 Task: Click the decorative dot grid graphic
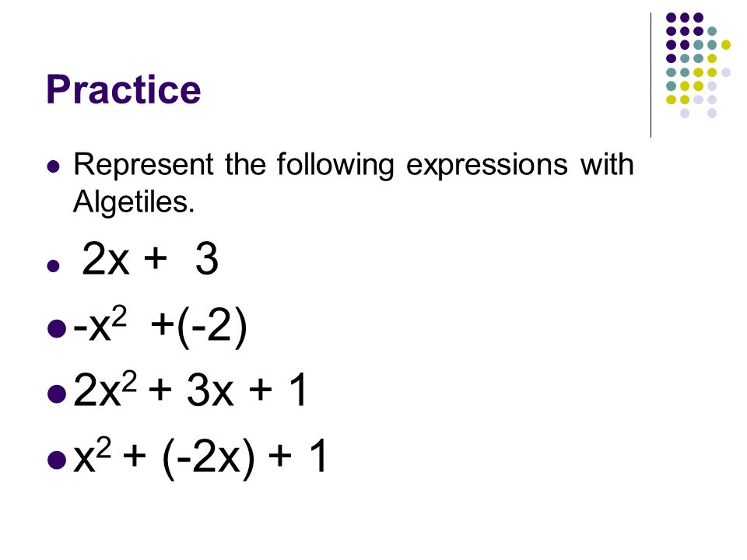698,65
